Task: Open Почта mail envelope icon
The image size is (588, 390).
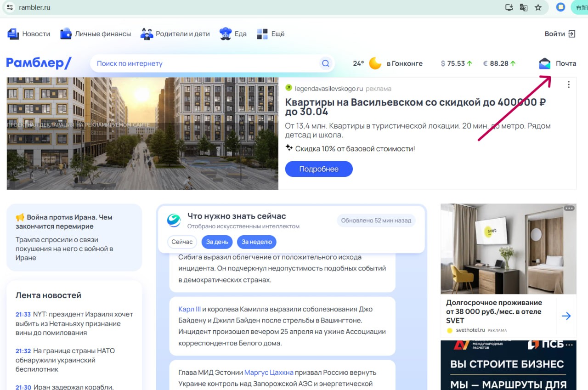Action: pos(545,63)
